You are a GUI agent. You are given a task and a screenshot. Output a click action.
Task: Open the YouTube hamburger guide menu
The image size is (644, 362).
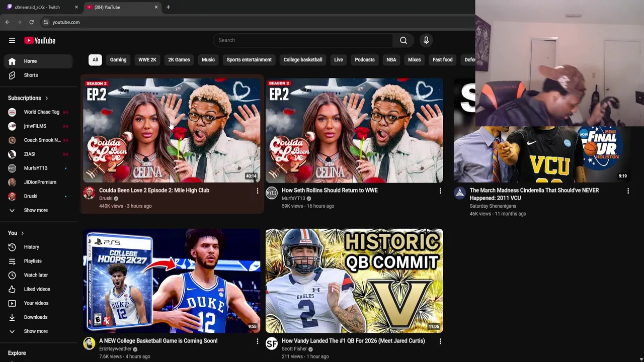(x=12, y=40)
